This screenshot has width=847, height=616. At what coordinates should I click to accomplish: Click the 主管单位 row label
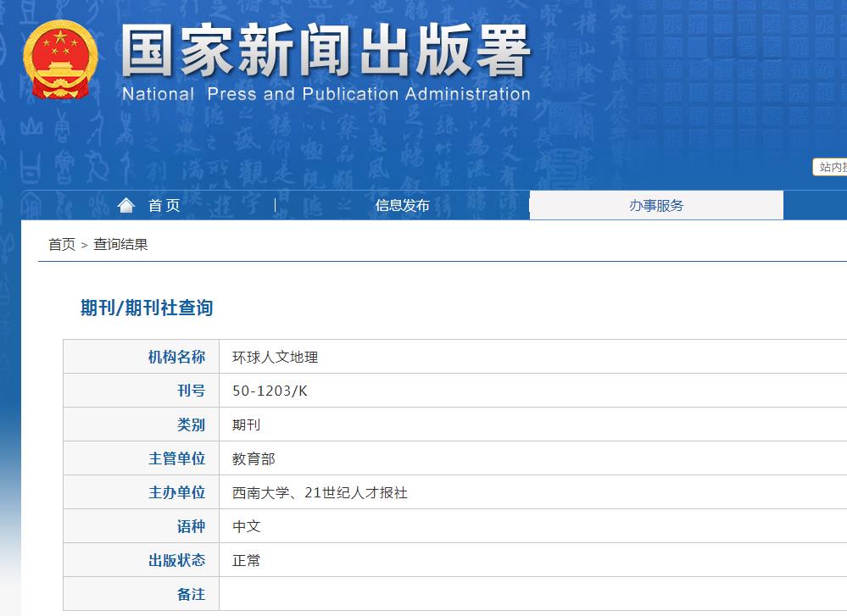176,458
